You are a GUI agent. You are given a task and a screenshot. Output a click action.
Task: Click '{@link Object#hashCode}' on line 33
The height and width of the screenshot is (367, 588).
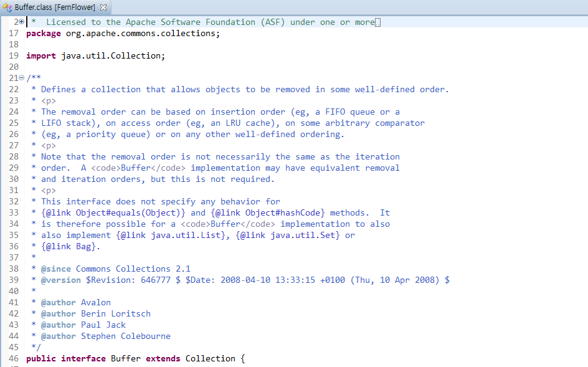(268, 213)
